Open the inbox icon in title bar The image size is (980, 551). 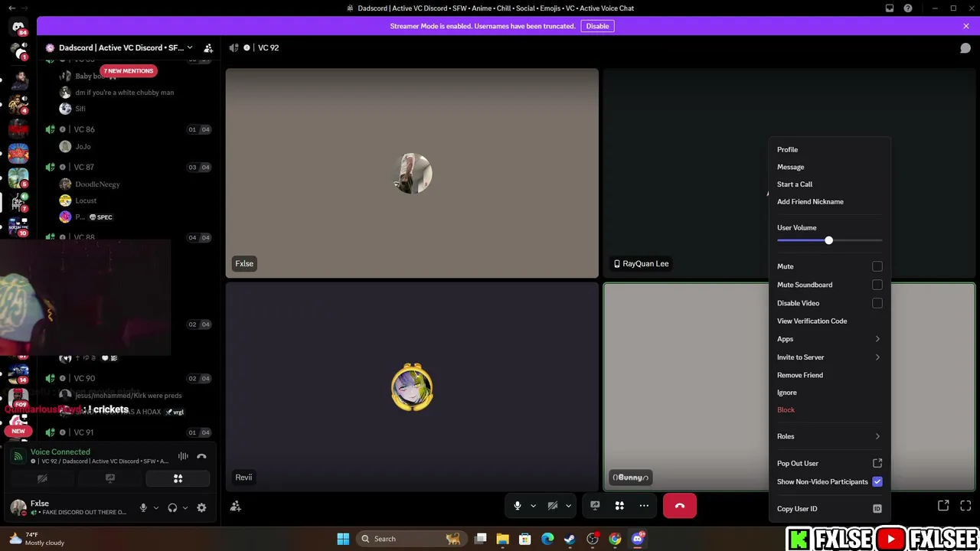point(890,8)
